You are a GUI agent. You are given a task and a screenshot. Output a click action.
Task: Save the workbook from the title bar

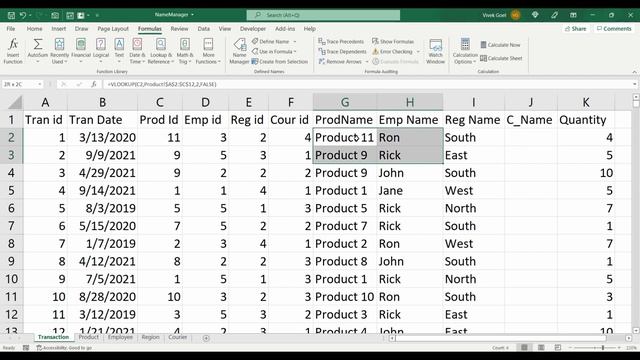[11, 15]
